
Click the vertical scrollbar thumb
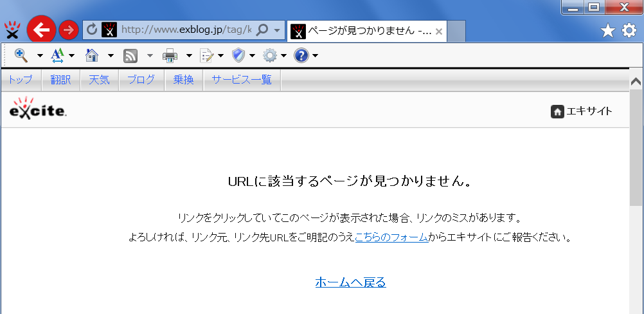[636, 148]
